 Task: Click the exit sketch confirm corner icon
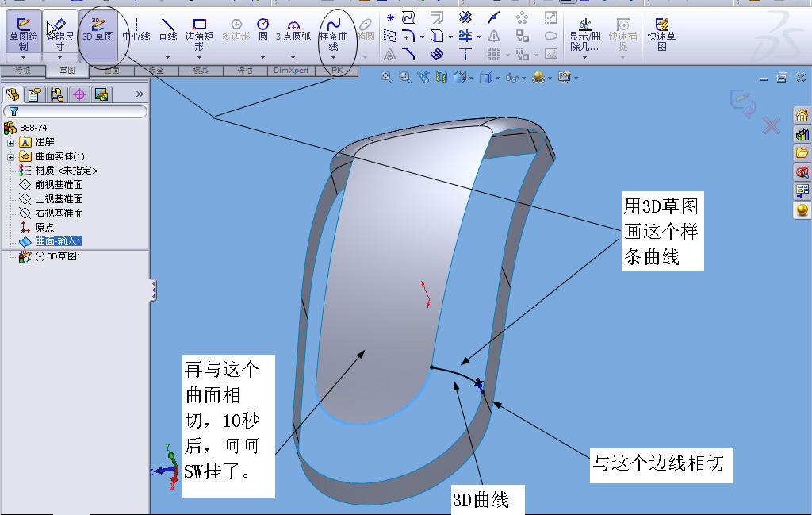[742, 102]
